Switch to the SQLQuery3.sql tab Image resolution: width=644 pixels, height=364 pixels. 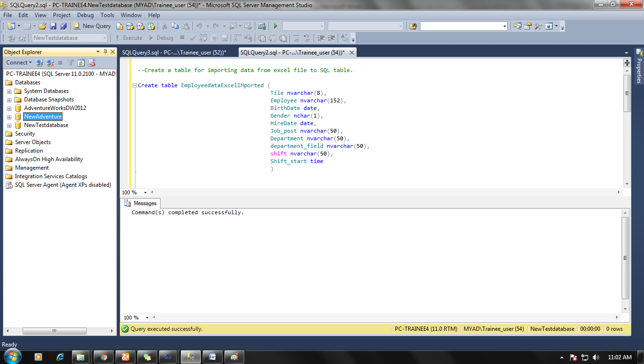point(174,53)
